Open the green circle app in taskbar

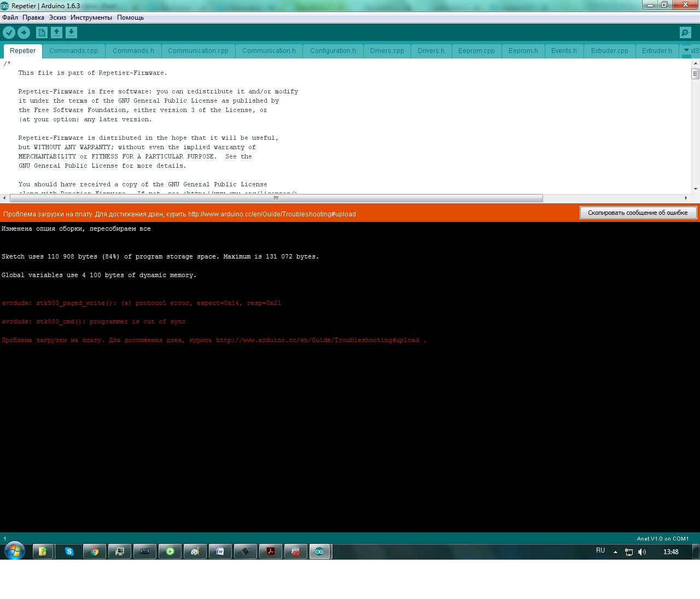[x=170, y=551]
